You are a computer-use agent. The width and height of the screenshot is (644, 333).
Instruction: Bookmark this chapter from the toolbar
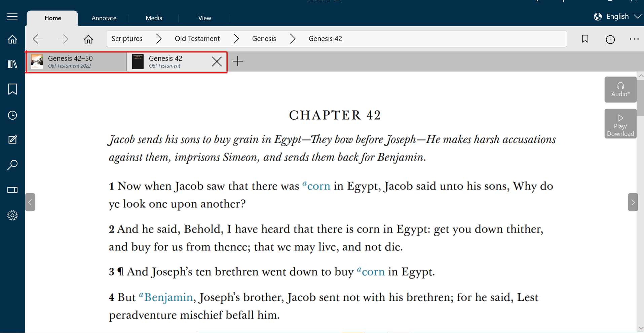[x=585, y=39]
